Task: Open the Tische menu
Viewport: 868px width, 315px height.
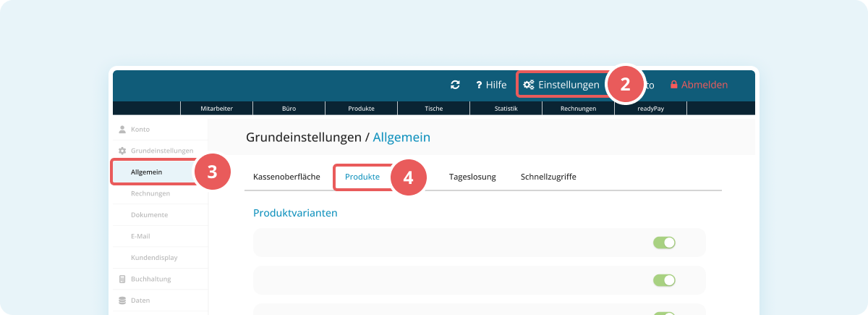Action: click(x=433, y=108)
